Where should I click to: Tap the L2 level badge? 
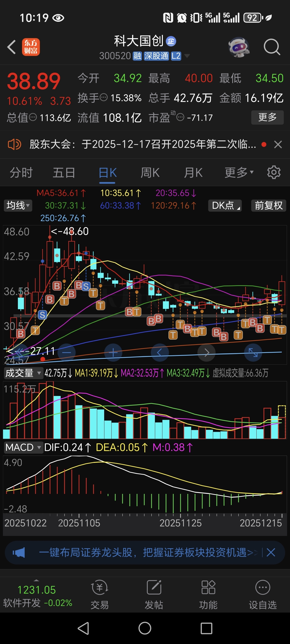(176, 56)
